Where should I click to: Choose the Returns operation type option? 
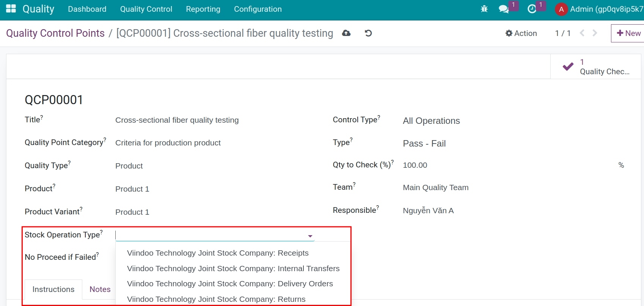(216, 299)
